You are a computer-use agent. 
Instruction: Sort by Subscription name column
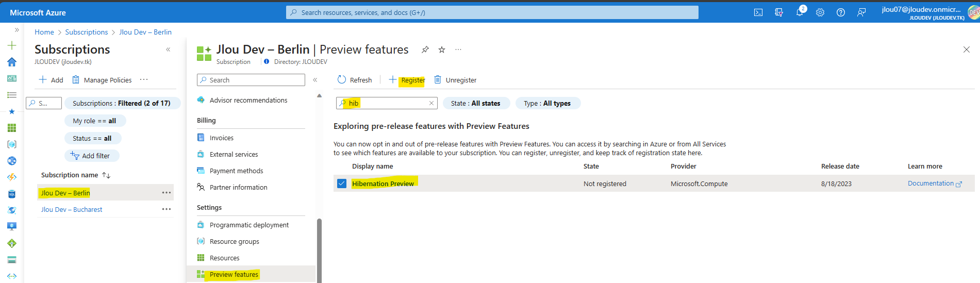75,175
